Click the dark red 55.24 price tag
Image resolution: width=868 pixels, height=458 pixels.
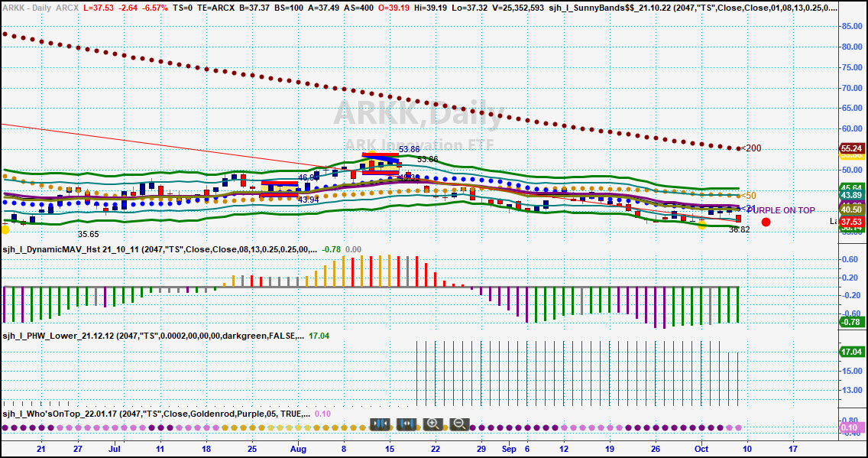point(850,149)
